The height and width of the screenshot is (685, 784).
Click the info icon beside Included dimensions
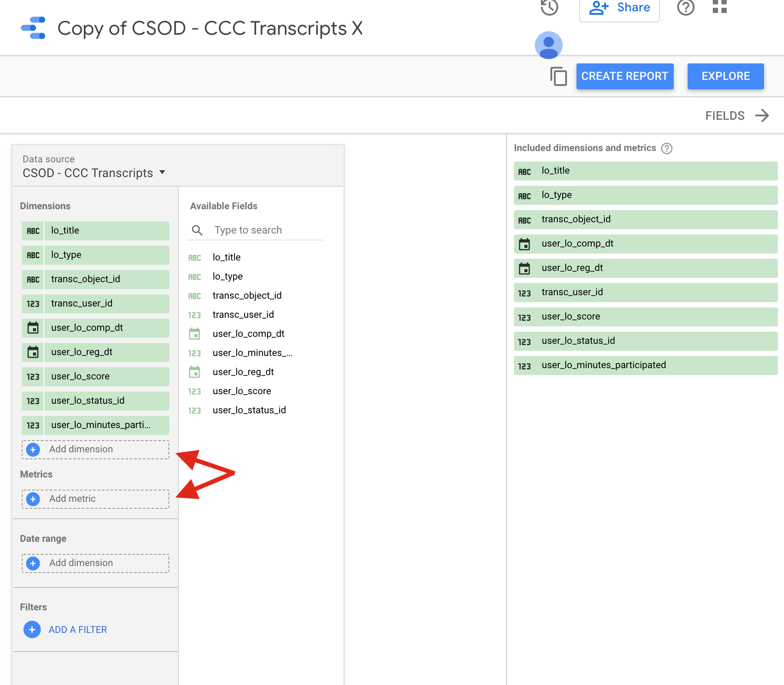pyautogui.click(x=666, y=148)
